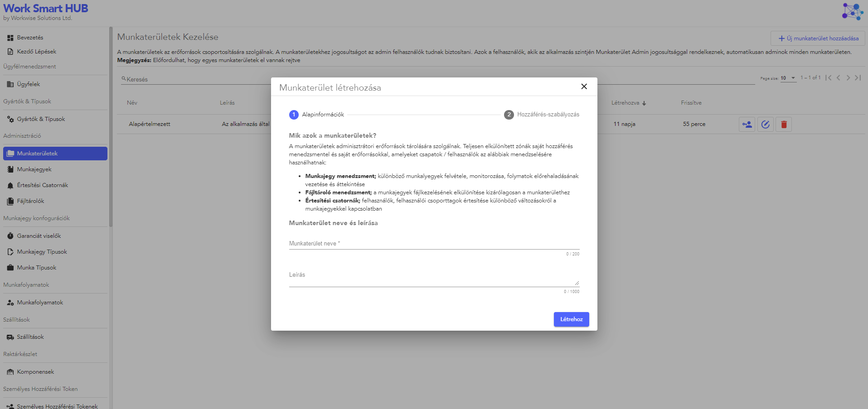Switch to the Hozzáférés-szabályozás step
This screenshot has width=868, height=409.
tap(509, 115)
